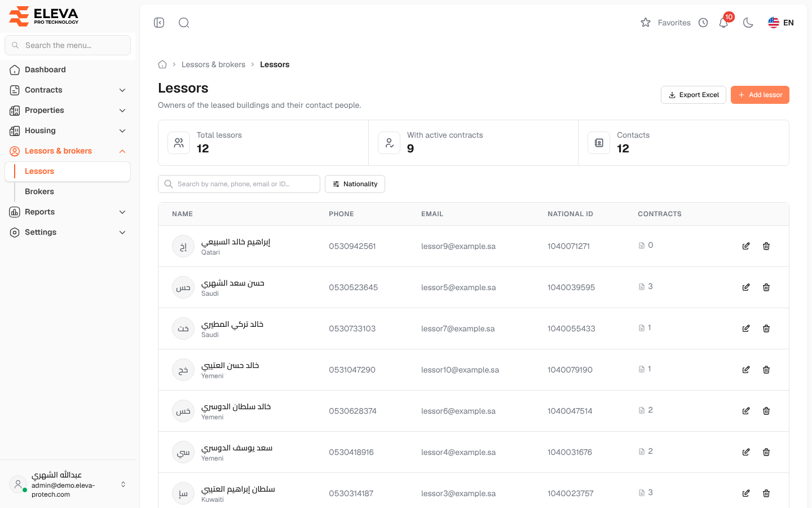Click Export Excel button

[x=694, y=95]
